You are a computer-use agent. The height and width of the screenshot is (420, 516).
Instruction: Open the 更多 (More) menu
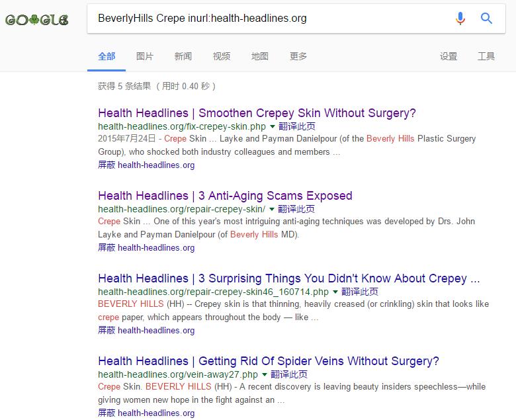298,56
